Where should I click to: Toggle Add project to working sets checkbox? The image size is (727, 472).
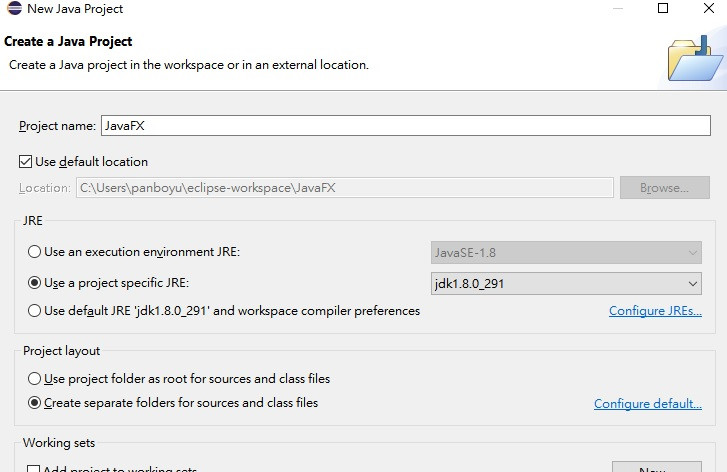[33, 468]
